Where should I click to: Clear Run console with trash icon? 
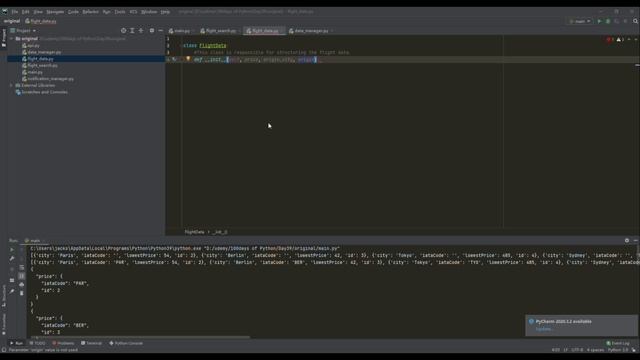22,293
